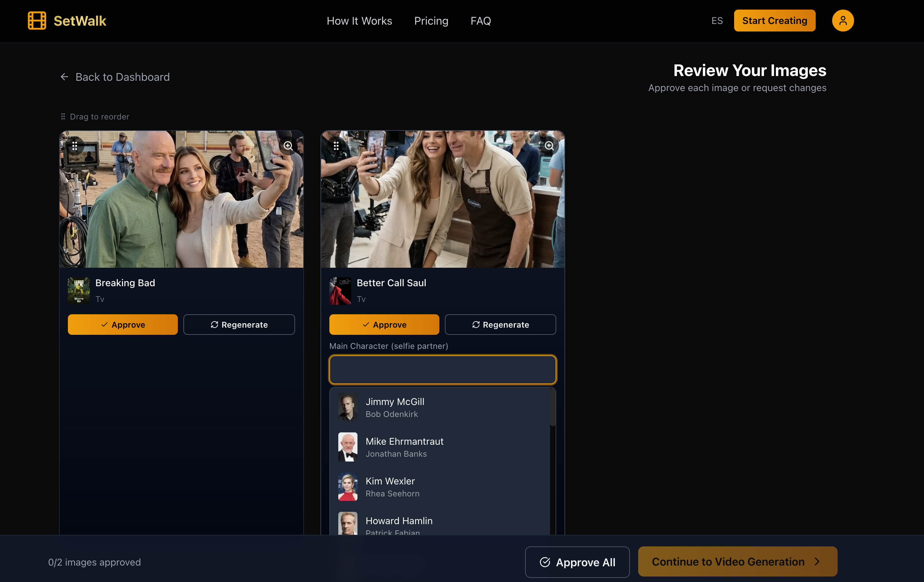Open the How It Works nav item
Image resolution: width=924 pixels, height=582 pixels.
359,21
